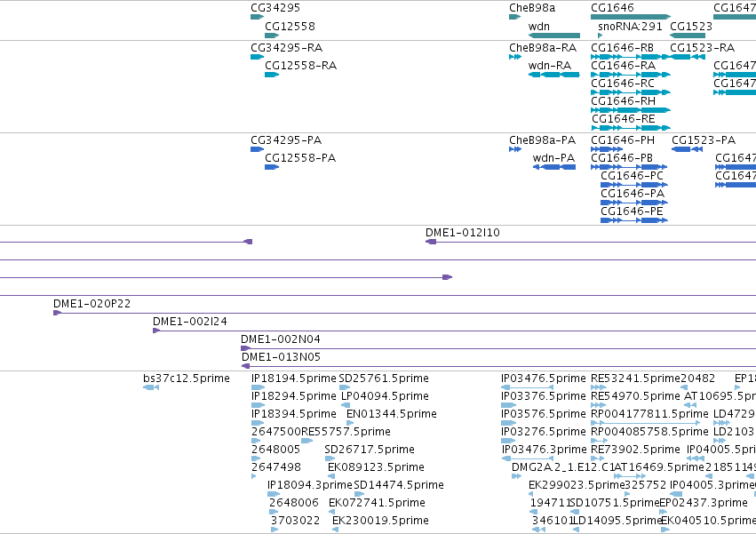The height and width of the screenshot is (534, 756).
Task: Select the snoRNA:291 gene label
Action: 630,27
